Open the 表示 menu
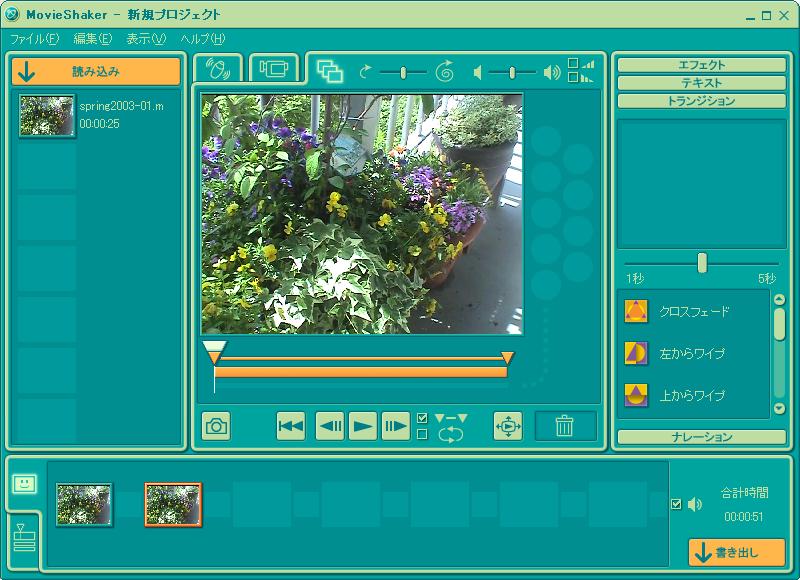800x580 pixels. 146,39
